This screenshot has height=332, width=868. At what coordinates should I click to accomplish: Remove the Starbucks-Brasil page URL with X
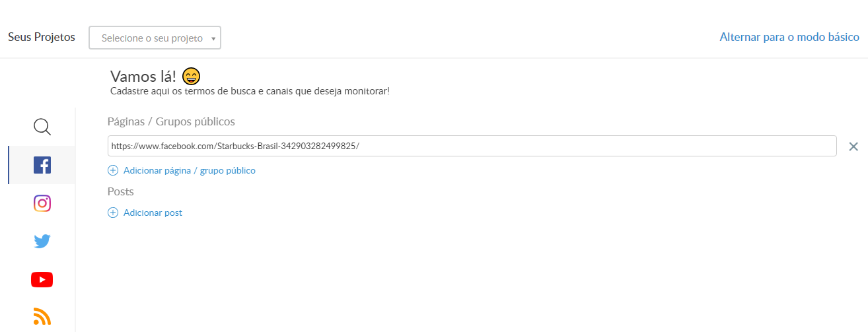tap(853, 147)
